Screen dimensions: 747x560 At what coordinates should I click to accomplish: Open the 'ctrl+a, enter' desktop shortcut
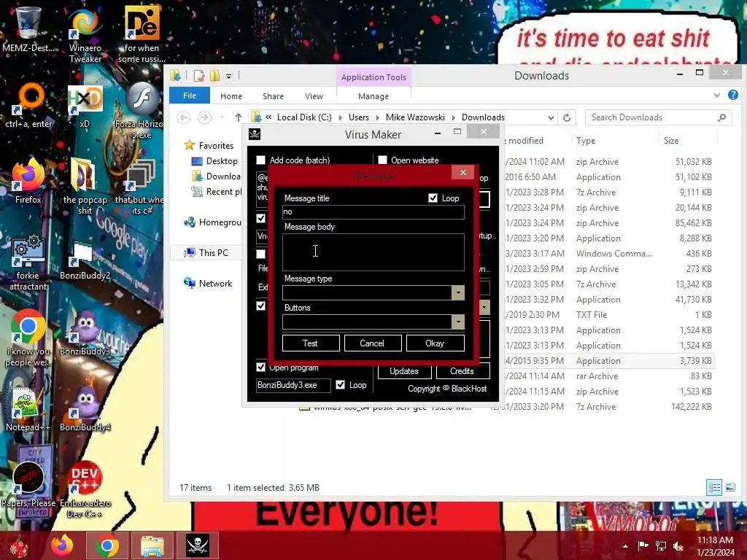tap(28, 105)
